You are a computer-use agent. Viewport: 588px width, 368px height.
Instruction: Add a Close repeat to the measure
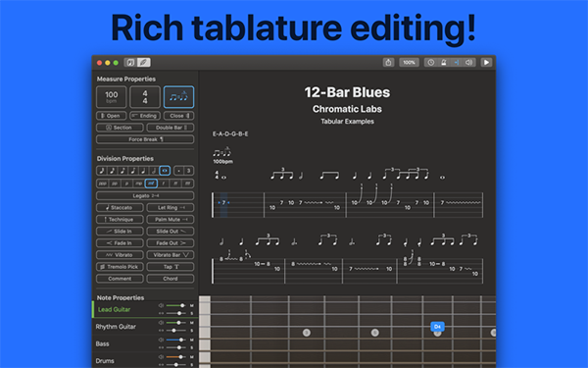179,116
